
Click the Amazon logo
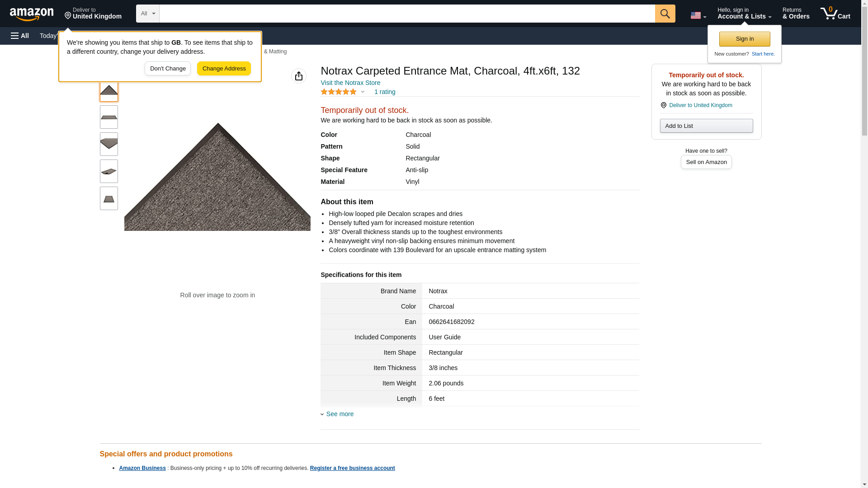click(x=32, y=14)
